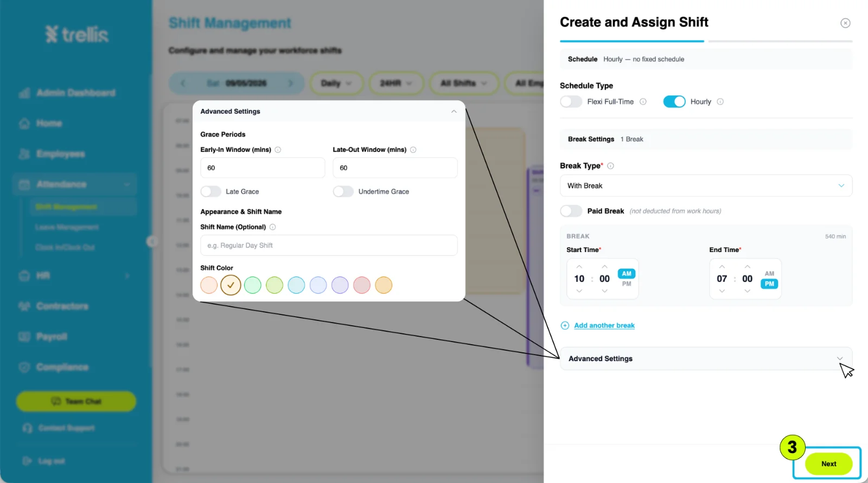Open the Daily view dropdown

tap(336, 83)
